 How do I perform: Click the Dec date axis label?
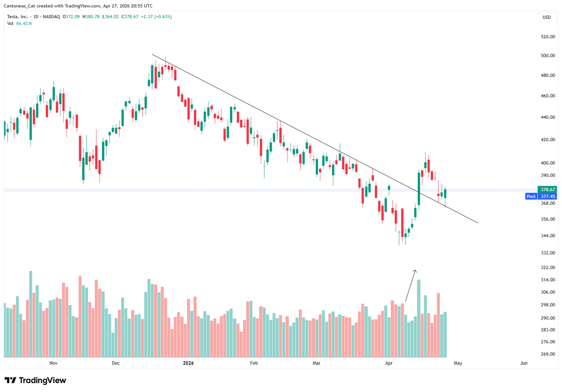pyautogui.click(x=116, y=363)
